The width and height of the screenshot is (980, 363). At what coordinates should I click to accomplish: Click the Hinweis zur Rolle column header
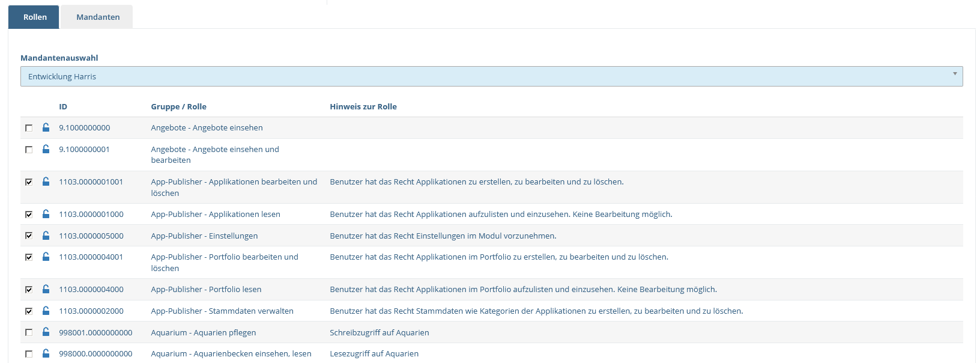(x=363, y=106)
